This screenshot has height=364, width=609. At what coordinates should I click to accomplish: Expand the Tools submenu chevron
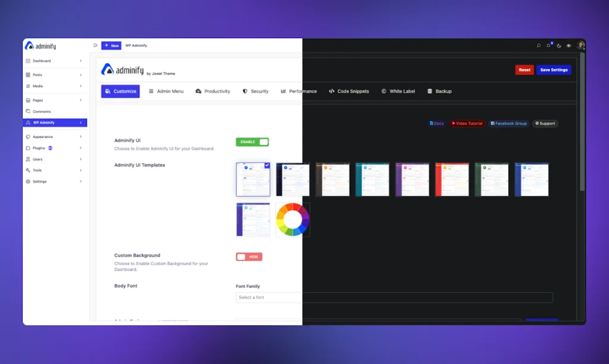[81, 170]
